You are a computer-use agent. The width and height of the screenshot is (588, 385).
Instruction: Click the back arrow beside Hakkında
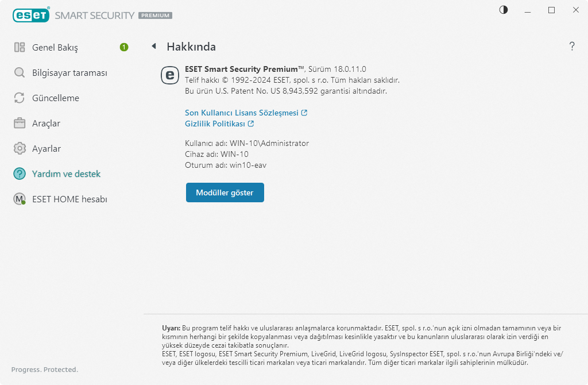coord(154,47)
